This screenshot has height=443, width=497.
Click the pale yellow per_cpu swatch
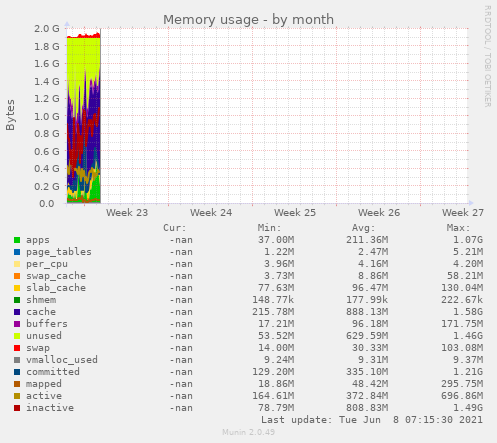click(17, 264)
